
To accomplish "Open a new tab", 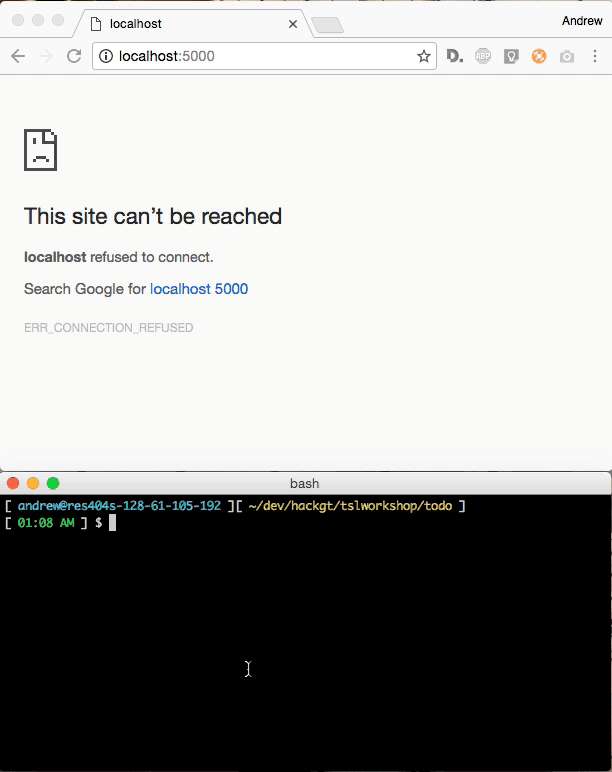I will coord(327,25).
